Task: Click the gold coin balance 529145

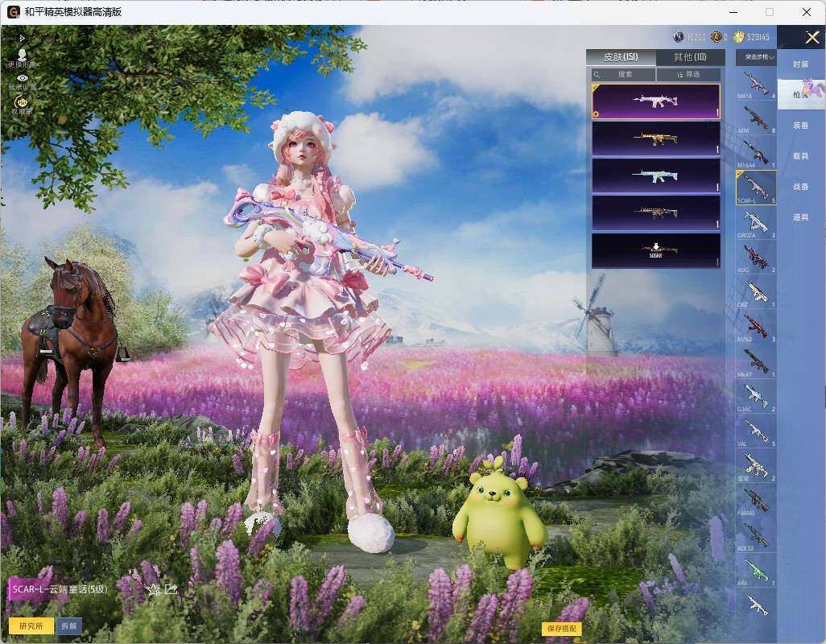Action: pos(752,37)
